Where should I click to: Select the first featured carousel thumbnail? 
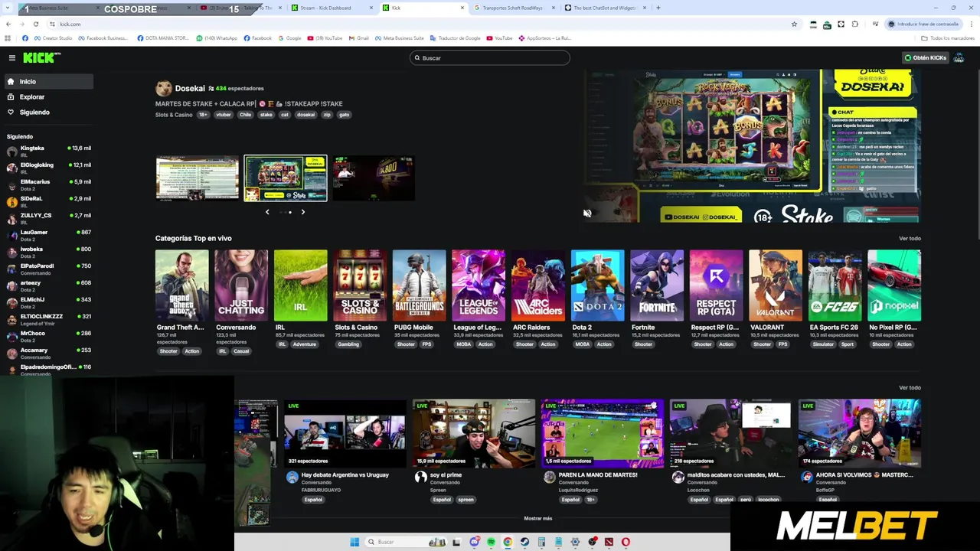(198, 178)
